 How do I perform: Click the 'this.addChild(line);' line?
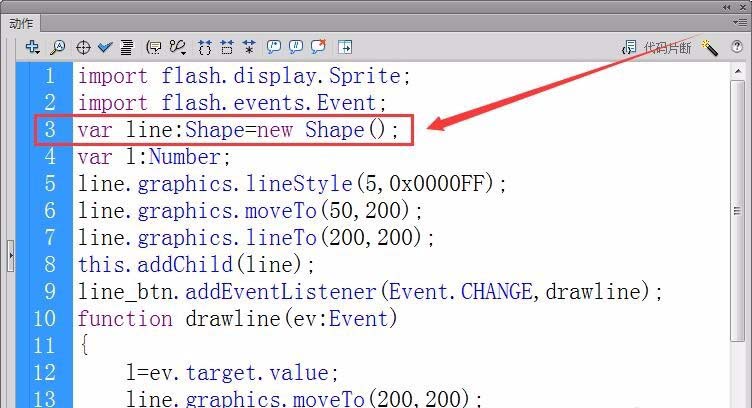point(196,264)
